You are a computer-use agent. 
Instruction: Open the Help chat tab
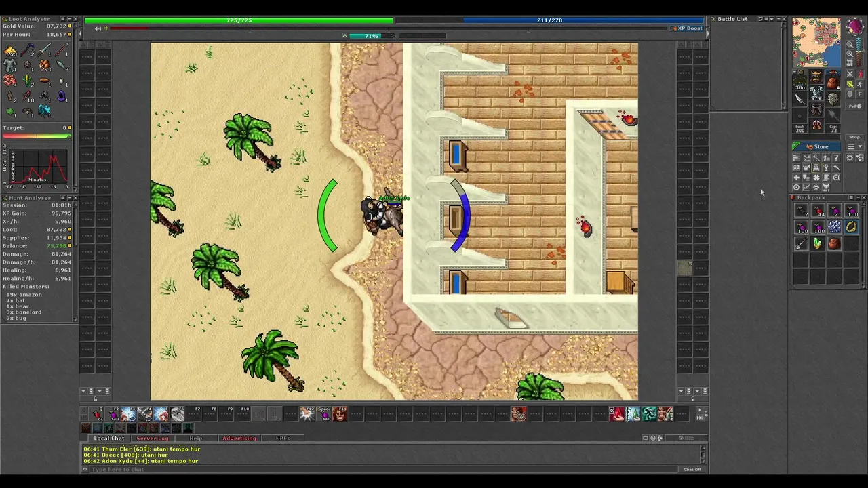point(196,439)
